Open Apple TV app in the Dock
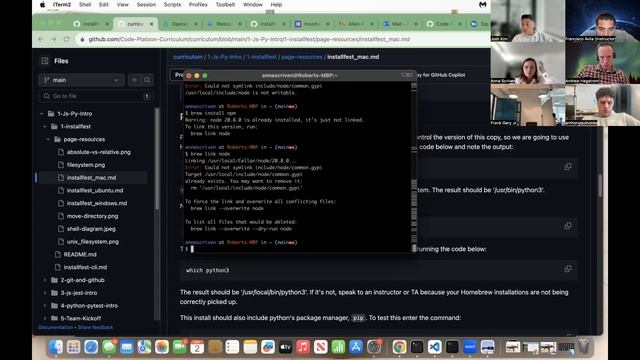The image size is (640, 360). click(285, 347)
